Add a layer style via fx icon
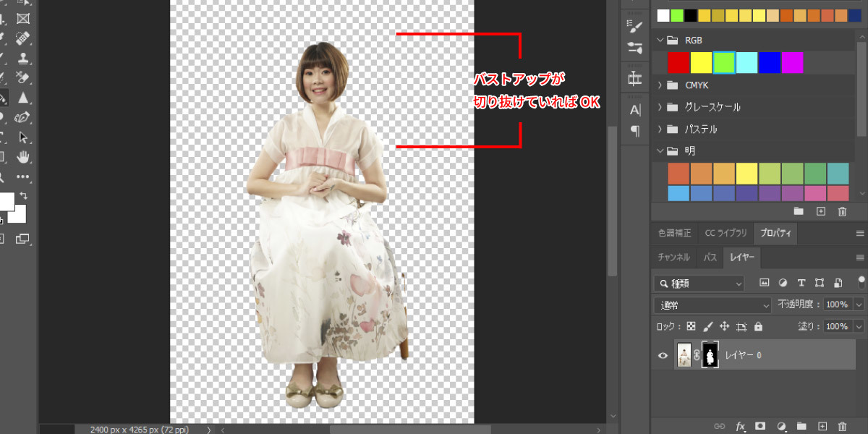The height and width of the screenshot is (434, 868). (x=740, y=427)
